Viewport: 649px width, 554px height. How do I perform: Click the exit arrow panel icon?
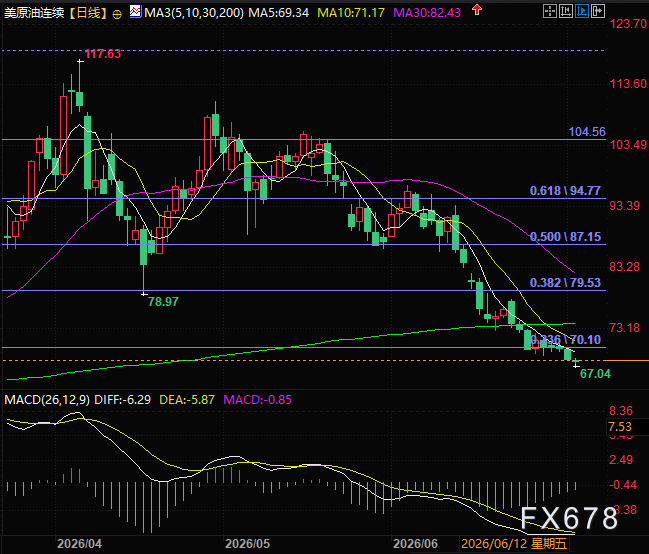tap(598, 11)
